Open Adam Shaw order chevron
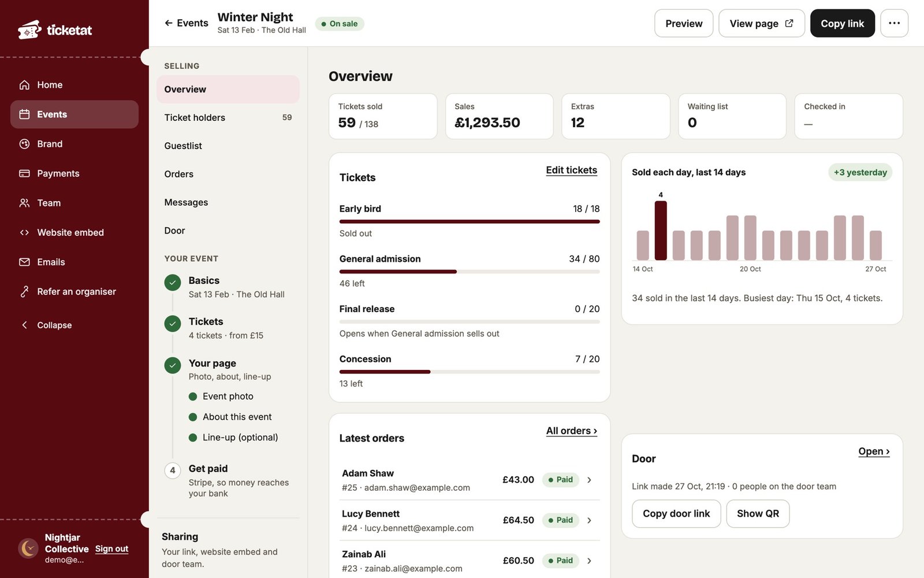The height and width of the screenshot is (578, 924). click(589, 480)
